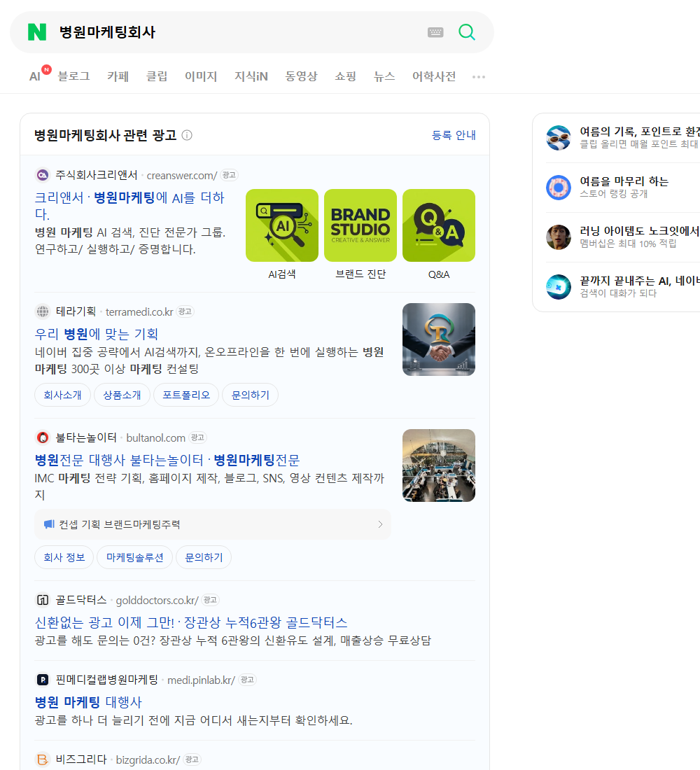Switch to the 지식iN tab

click(251, 76)
